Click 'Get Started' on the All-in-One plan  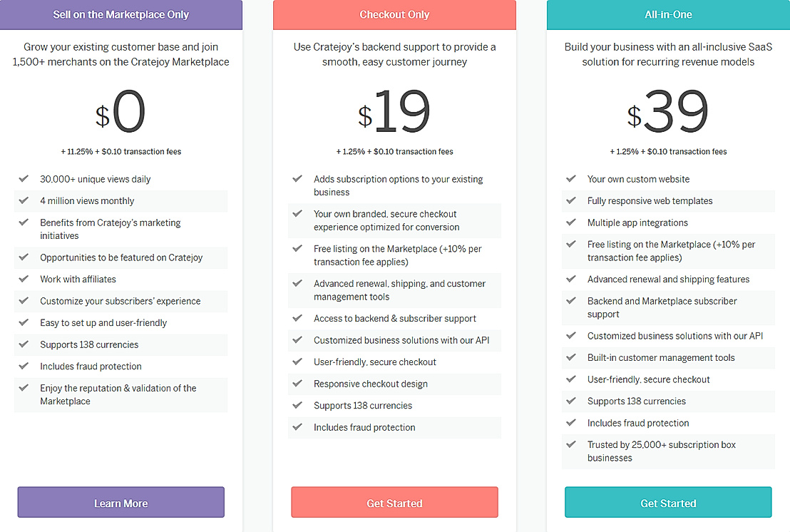click(668, 502)
